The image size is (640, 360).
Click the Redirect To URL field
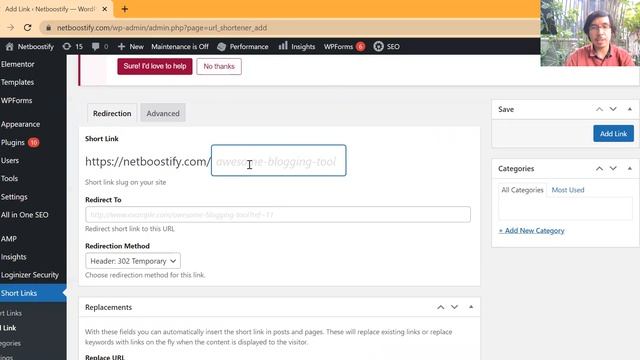278,214
